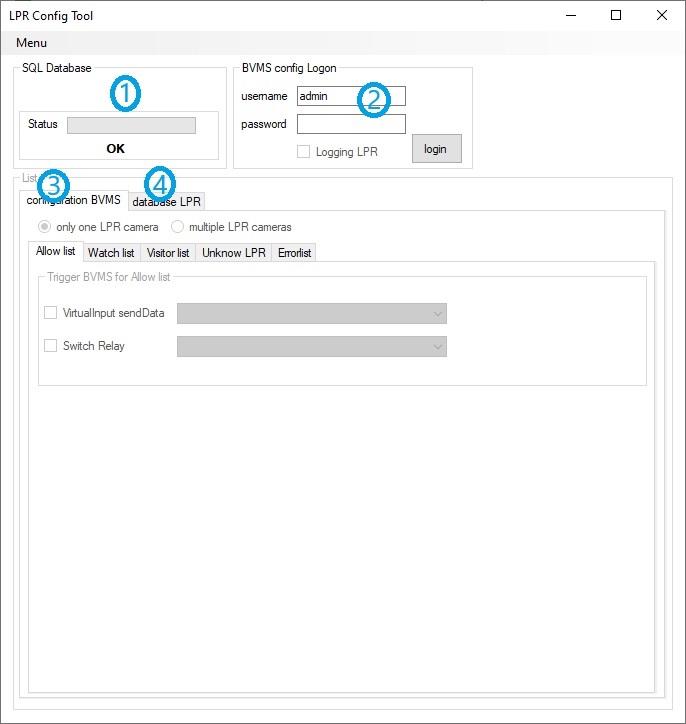This screenshot has height=724, width=686.
Task: Click the numbered marker 1 in SQL Database
Action: point(125,94)
